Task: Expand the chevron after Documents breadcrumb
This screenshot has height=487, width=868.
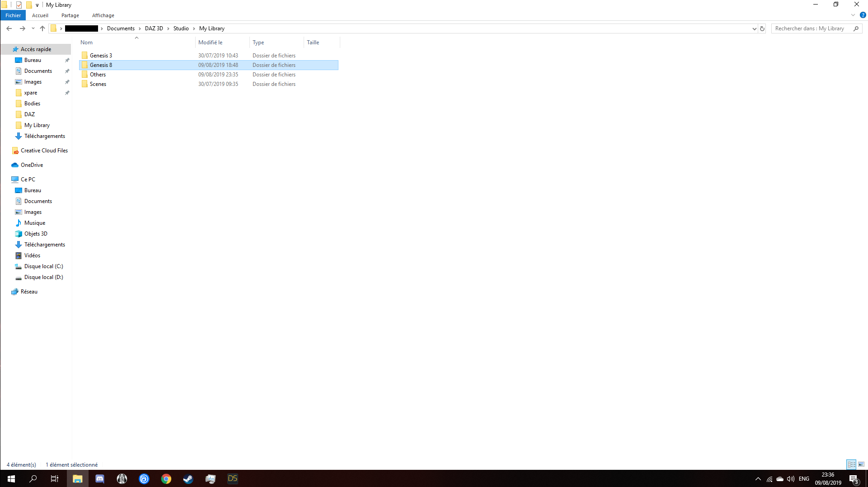Action: click(140, 28)
